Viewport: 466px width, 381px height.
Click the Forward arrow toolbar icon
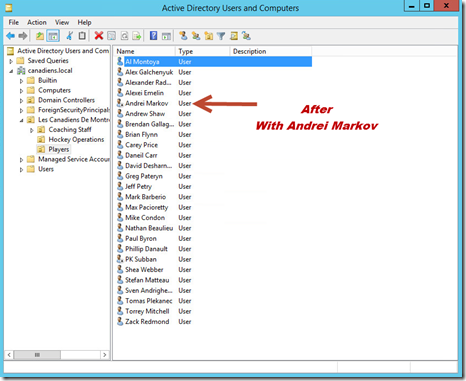tap(23, 36)
